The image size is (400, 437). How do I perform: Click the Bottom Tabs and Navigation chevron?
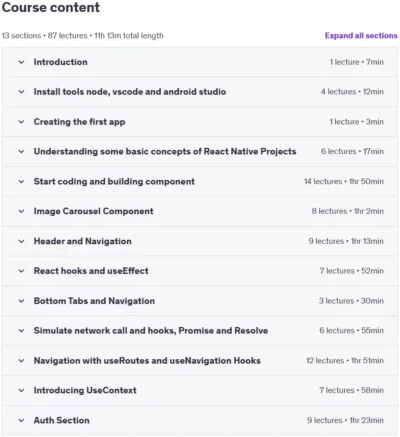[x=21, y=301]
